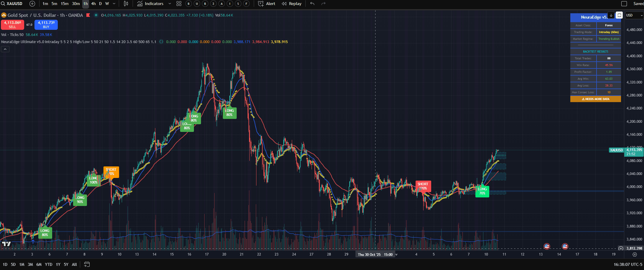Open the go-to-date calendar icon

[87, 264]
